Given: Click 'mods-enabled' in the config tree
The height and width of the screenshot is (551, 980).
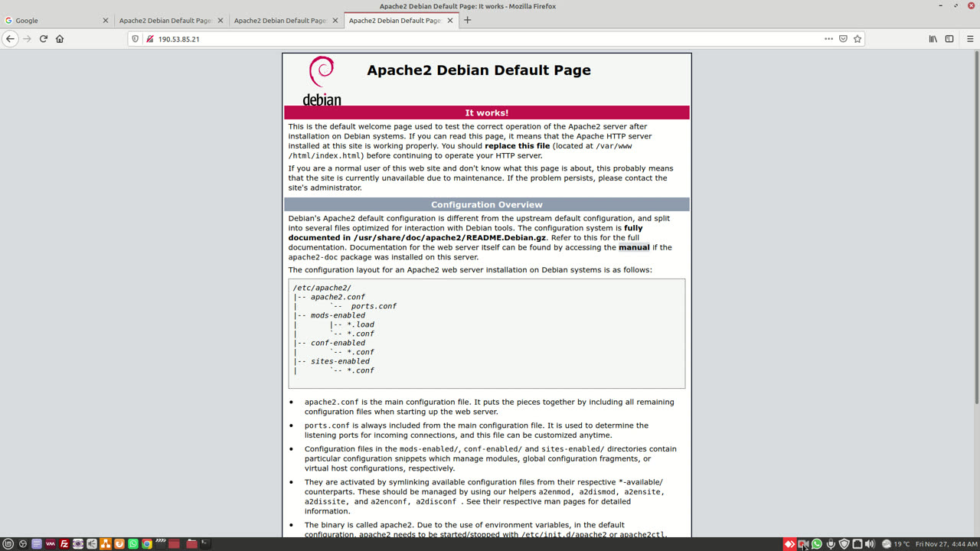Looking at the screenshot, I should pyautogui.click(x=338, y=315).
